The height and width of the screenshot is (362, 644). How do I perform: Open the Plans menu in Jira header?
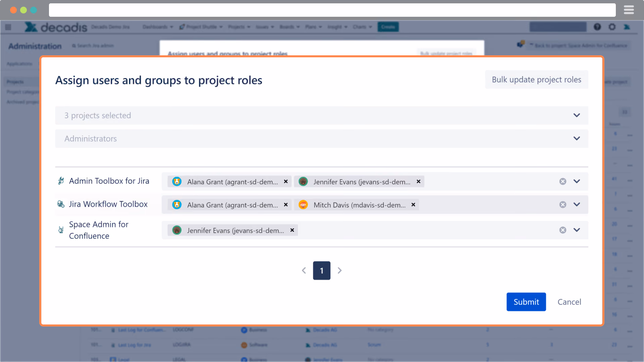click(x=314, y=27)
